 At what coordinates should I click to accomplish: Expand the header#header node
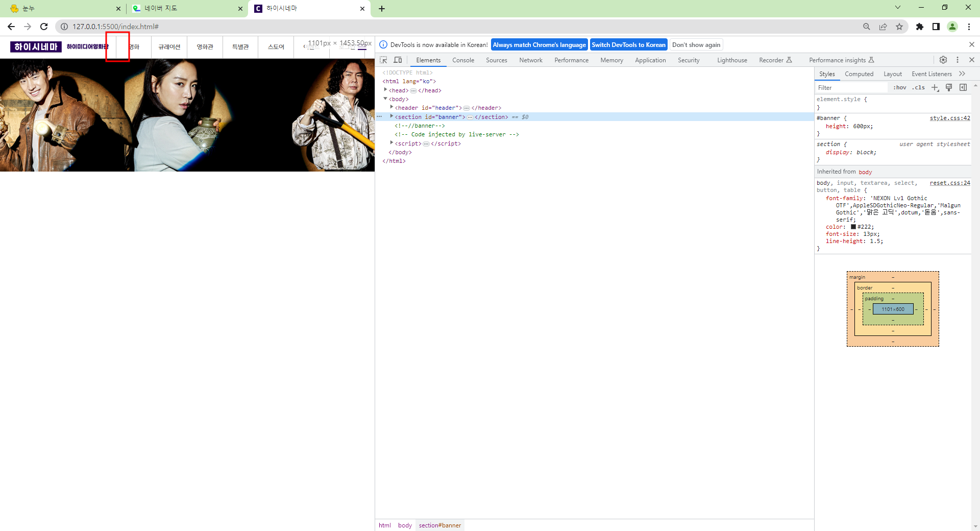pyautogui.click(x=391, y=107)
